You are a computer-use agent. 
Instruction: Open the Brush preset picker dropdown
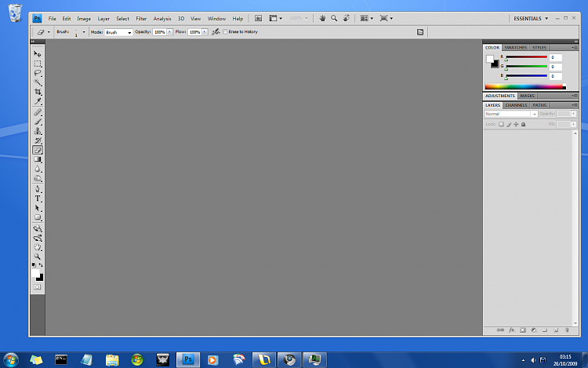click(84, 32)
